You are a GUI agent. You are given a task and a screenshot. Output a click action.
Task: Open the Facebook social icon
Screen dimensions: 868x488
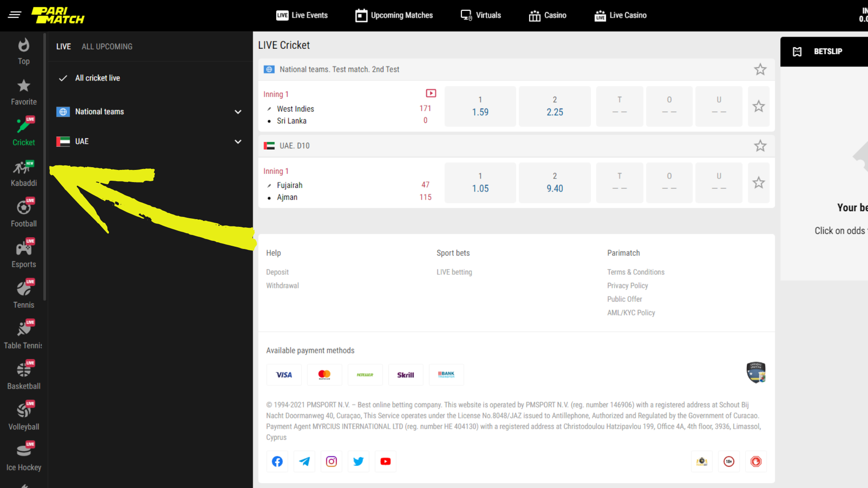click(277, 461)
